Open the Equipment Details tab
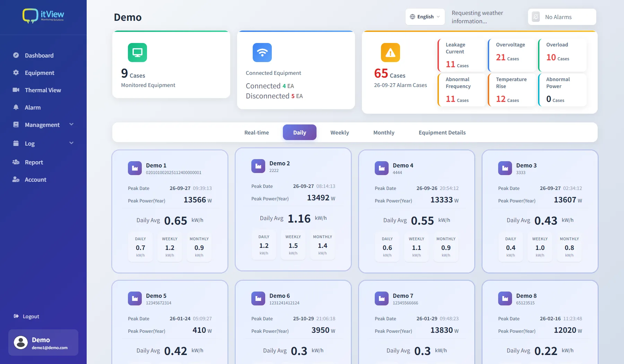The image size is (624, 364). (x=442, y=132)
